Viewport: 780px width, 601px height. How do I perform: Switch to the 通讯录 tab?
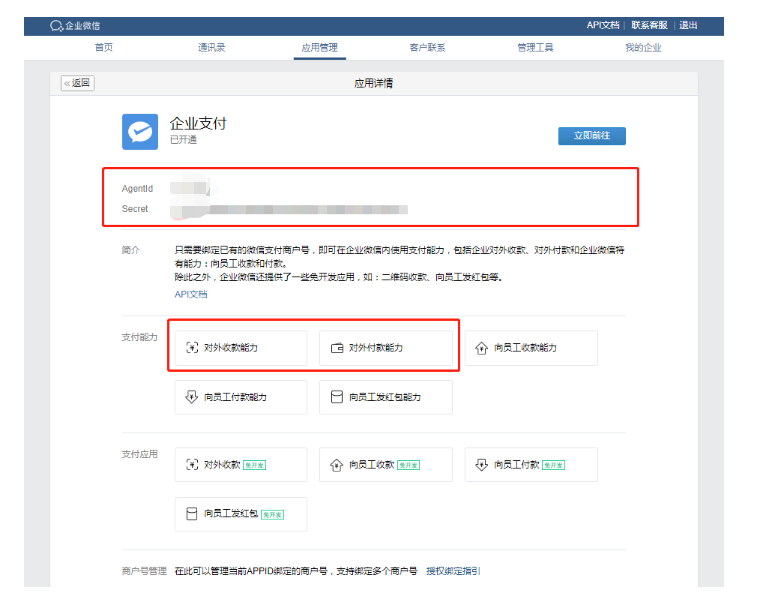(211, 47)
